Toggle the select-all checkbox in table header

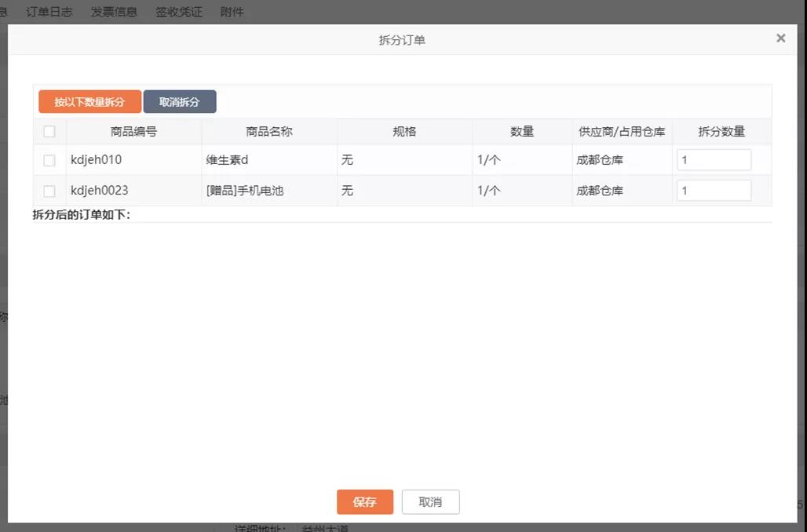(x=49, y=132)
